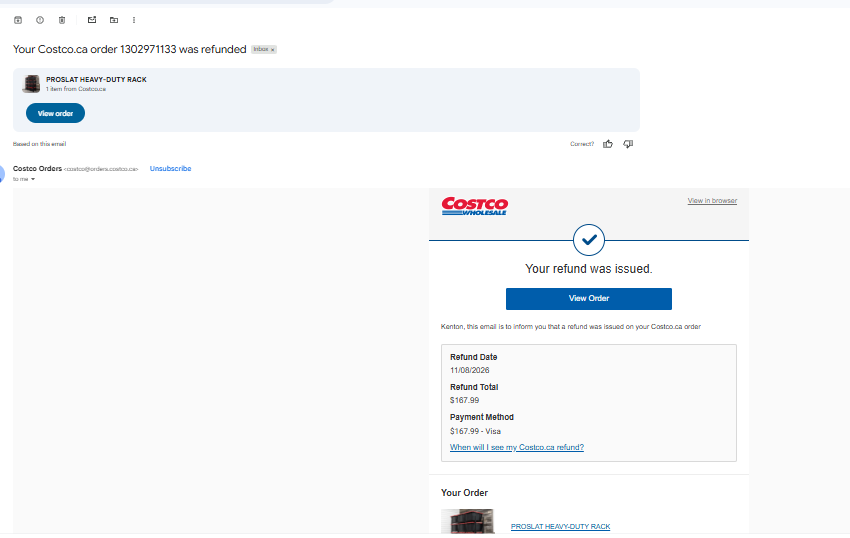Open the Move to folder icon
This screenshot has height=538, width=850.
pyautogui.click(x=114, y=20)
